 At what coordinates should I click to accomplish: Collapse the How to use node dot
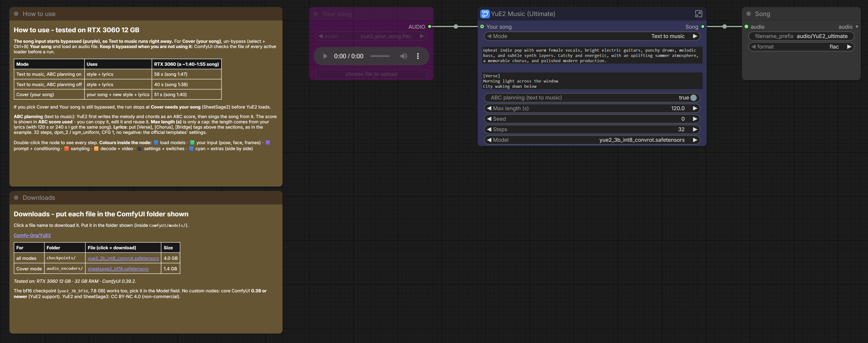click(16, 14)
